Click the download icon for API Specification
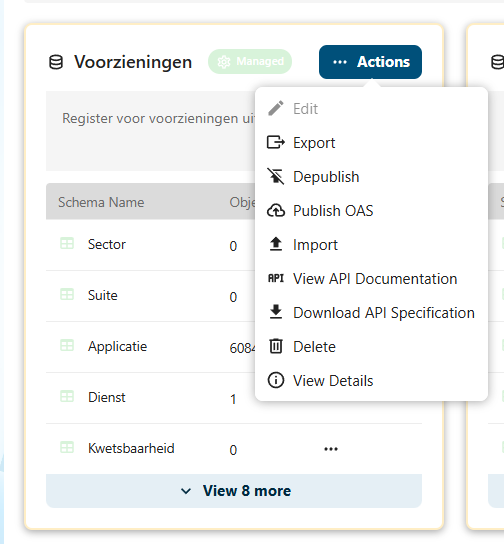Image resolution: width=504 pixels, height=544 pixels. (x=276, y=312)
